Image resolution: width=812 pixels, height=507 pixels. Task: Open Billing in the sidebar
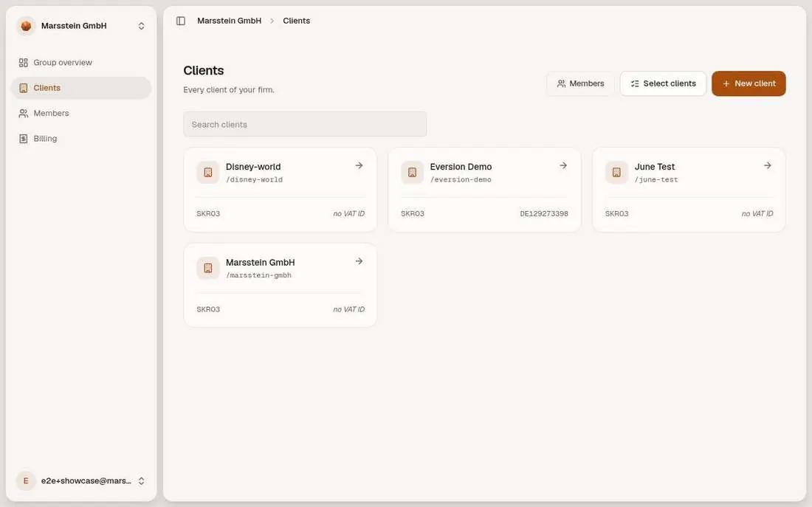point(81,139)
